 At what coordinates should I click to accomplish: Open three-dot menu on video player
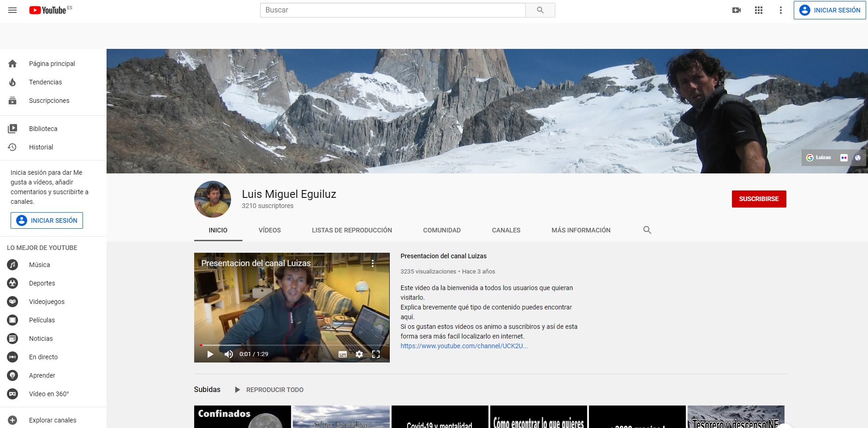pyautogui.click(x=373, y=263)
